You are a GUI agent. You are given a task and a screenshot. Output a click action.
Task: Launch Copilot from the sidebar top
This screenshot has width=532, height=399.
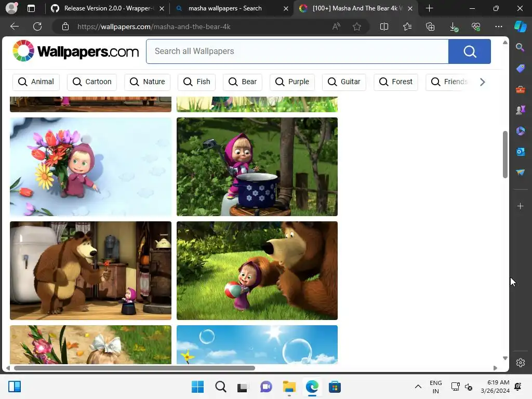click(521, 26)
